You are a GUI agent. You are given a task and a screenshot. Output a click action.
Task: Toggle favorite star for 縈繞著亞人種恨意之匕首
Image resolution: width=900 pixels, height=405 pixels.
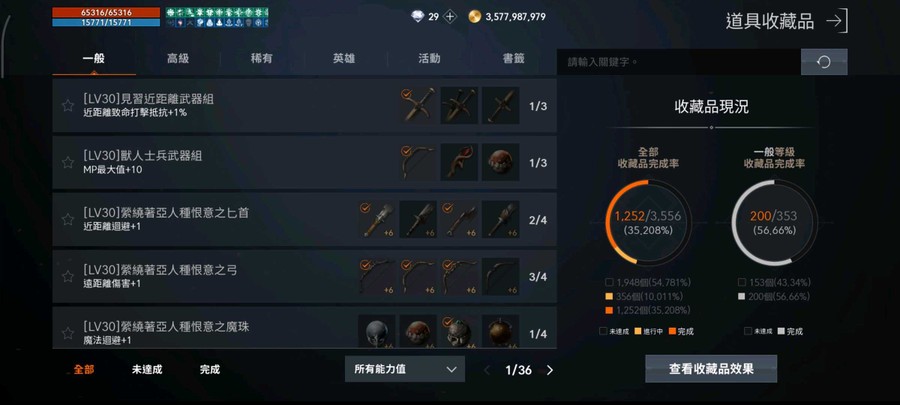point(68,219)
